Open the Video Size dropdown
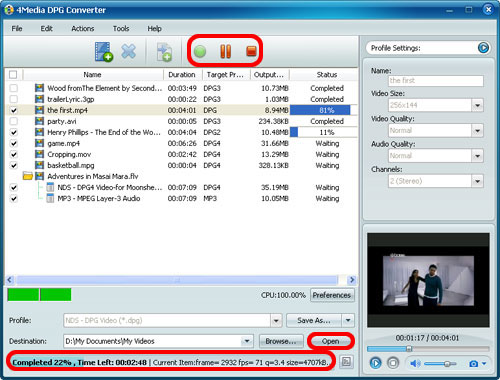 point(477,105)
